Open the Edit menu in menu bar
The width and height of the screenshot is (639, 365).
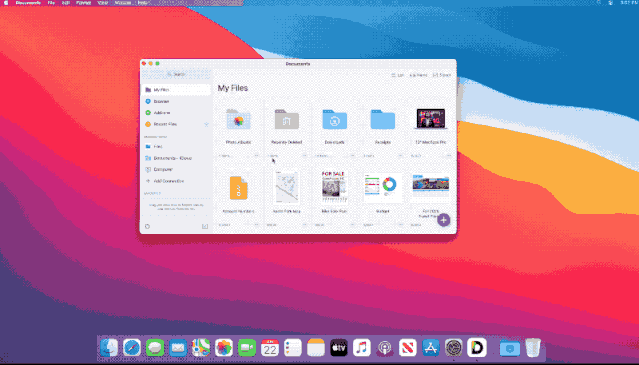[x=66, y=2]
